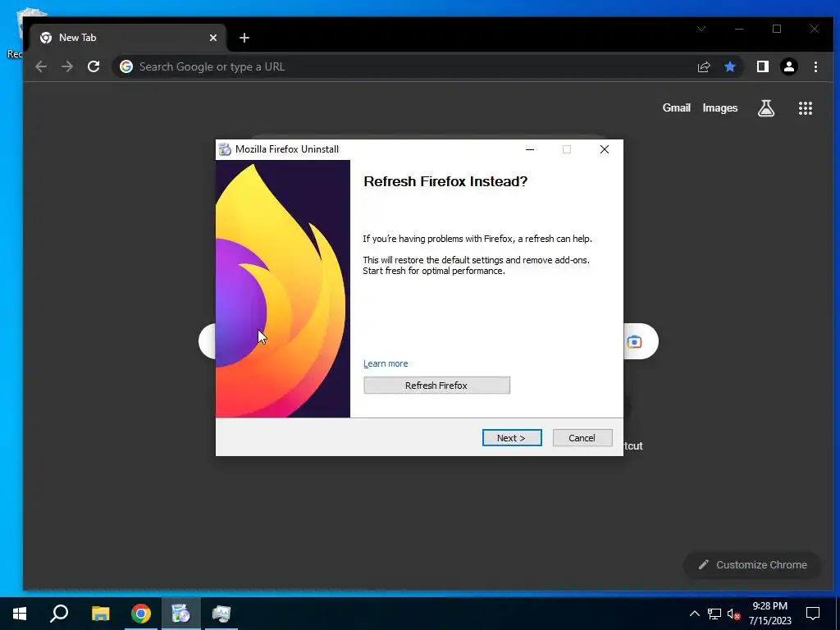Open the taskbar clock and date
This screenshot has height=630, width=840.
pyautogui.click(x=769, y=614)
